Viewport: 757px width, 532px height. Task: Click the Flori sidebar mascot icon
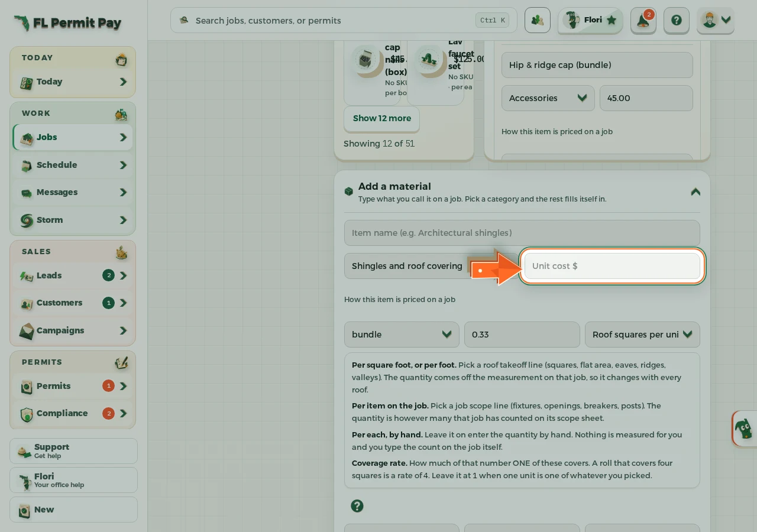coord(24,482)
